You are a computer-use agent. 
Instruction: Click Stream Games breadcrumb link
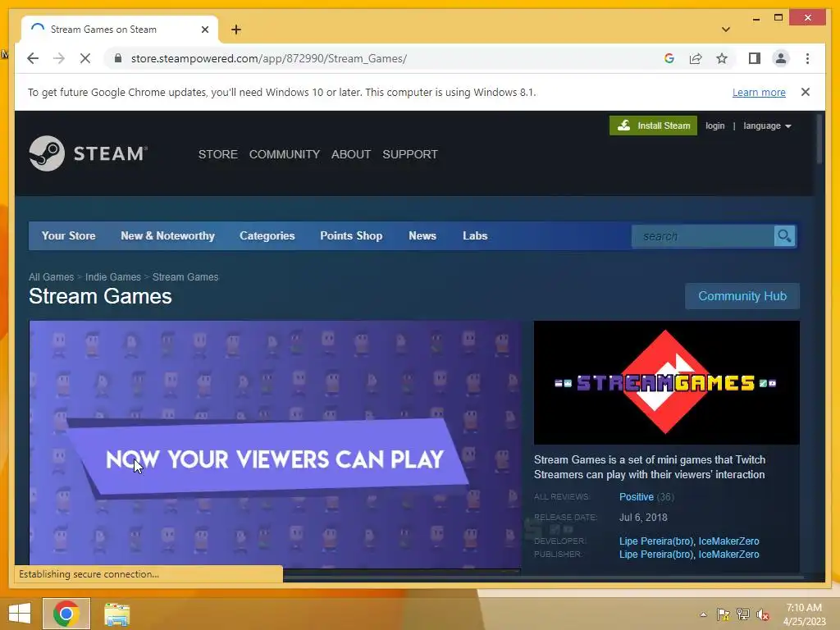(x=185, y=277)
